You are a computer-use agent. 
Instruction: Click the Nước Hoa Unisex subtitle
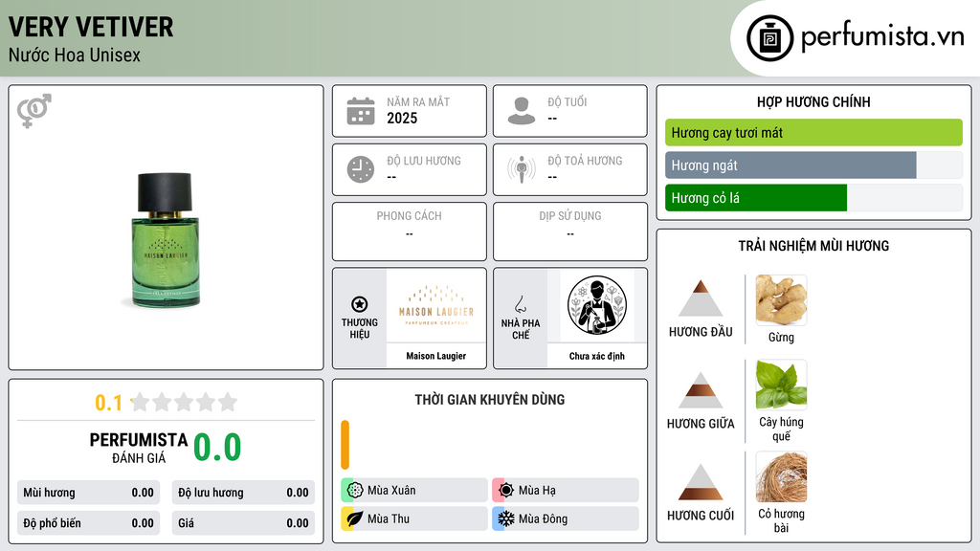click(75, 55)
